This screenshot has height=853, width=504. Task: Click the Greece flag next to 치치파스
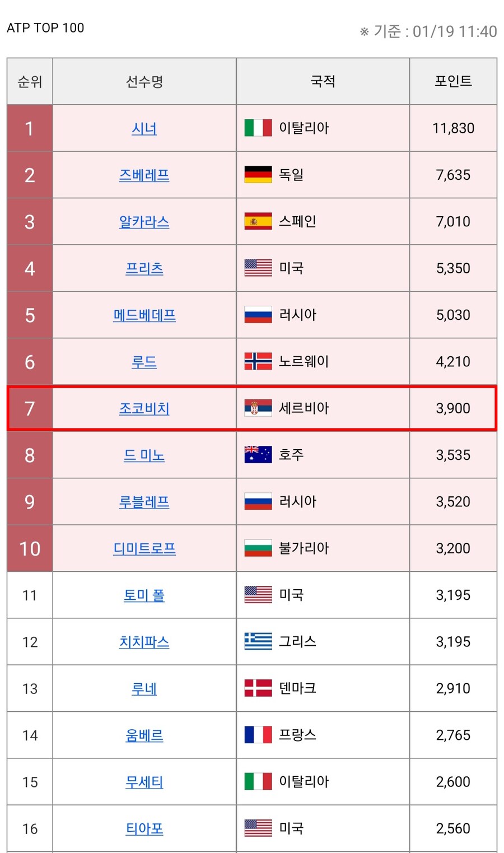click(257, 642)
